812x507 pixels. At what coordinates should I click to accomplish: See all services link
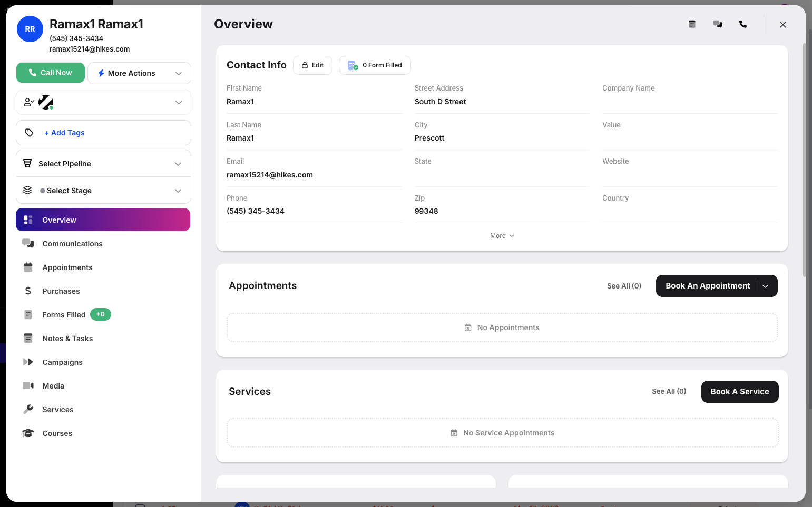click(669, 391)
